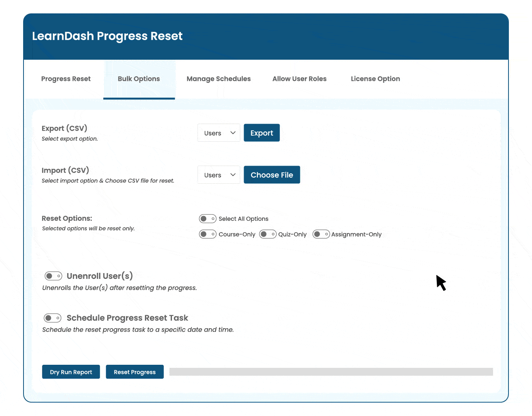The image size is (532, 416).
Task: Open the Progress Reset tab
Action: (66, 79)
